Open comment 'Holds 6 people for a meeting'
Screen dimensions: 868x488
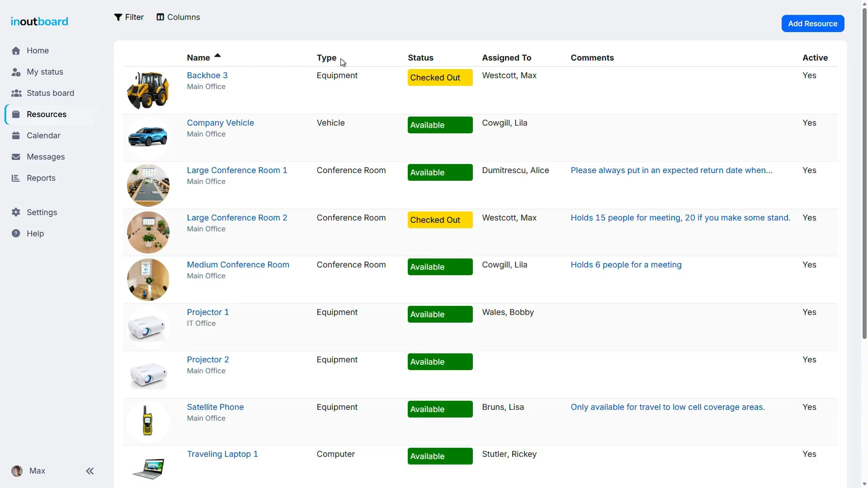626,265
